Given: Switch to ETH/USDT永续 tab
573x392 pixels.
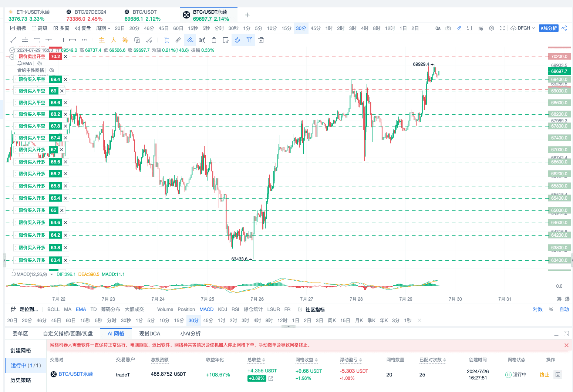Looking at the screenshot, I should [x=33, y=15].
